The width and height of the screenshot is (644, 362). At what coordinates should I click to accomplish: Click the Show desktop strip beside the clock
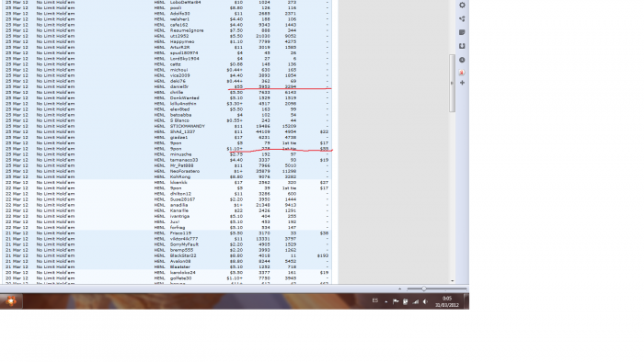click(466, 301)
